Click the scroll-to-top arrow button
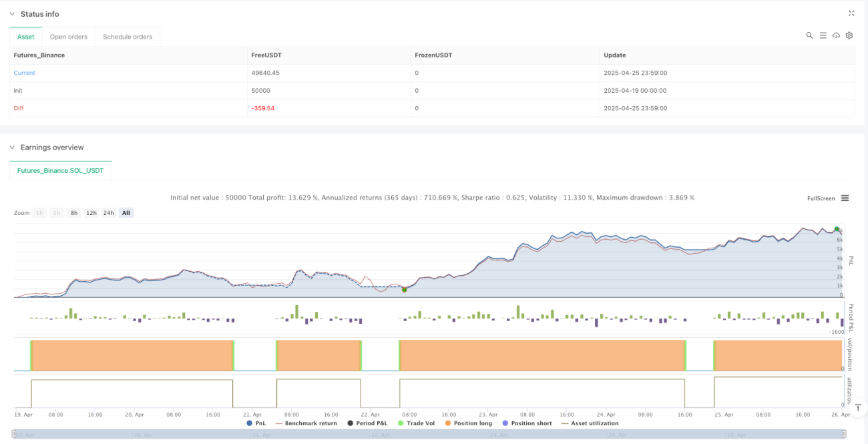The image size is (868, 444). [857, 407]
